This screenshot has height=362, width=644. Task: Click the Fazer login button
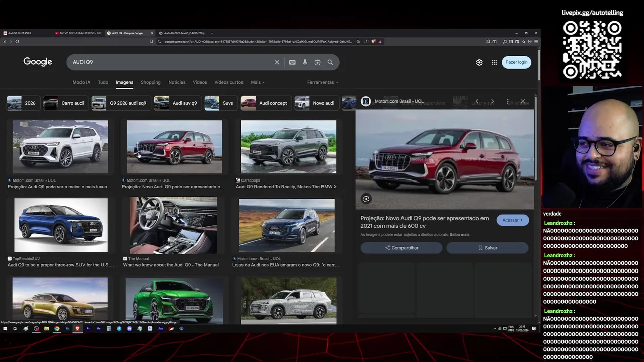(516, 62)
